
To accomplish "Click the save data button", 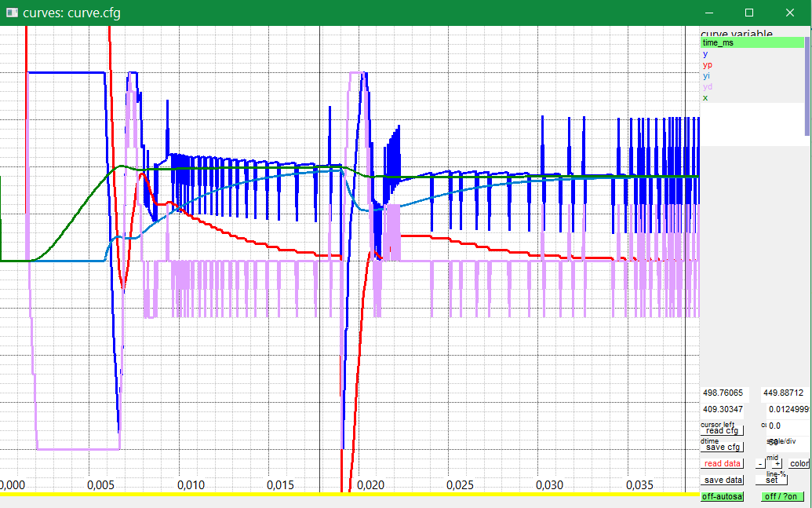I will click(722, 480).
